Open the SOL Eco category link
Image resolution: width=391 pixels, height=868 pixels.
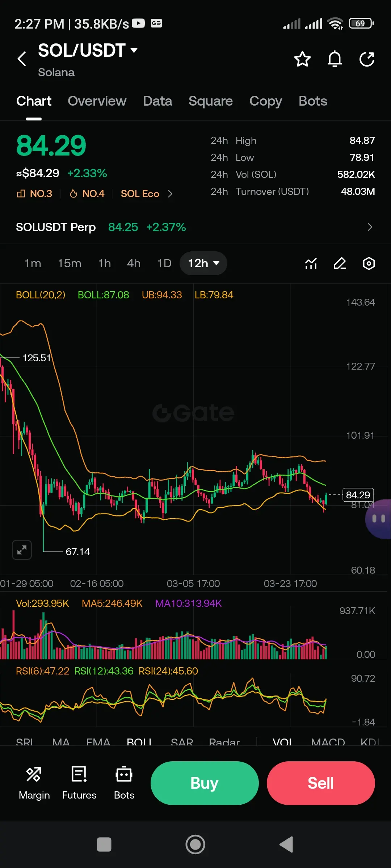[140, 194]
